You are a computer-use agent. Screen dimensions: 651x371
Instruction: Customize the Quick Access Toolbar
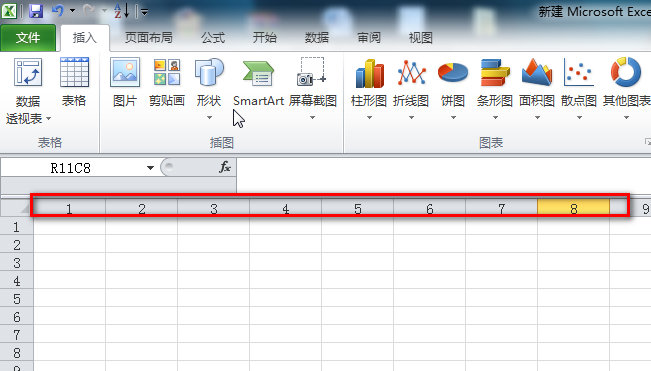click(144, 12)
